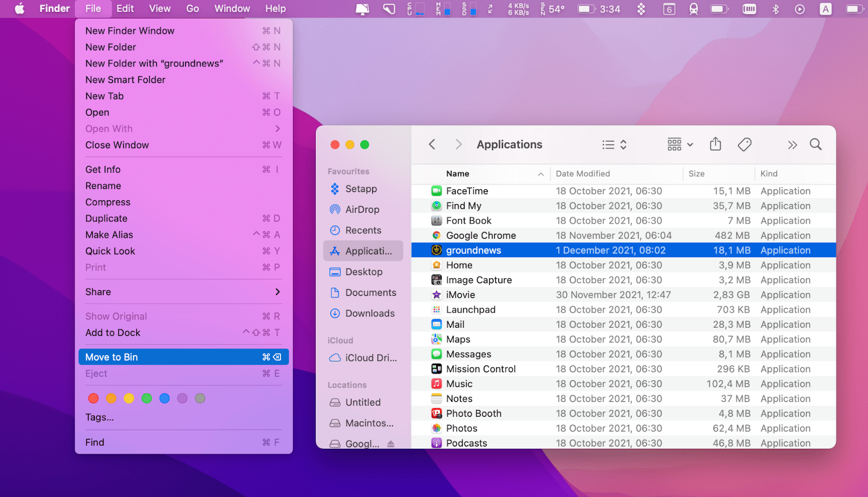
Task: Click the groundnews app icon
Action: (436, 250)
